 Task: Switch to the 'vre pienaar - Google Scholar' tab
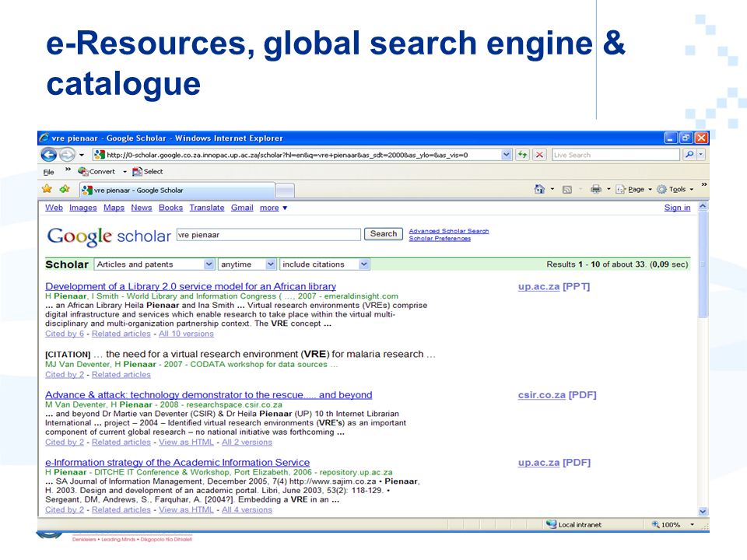177,190
